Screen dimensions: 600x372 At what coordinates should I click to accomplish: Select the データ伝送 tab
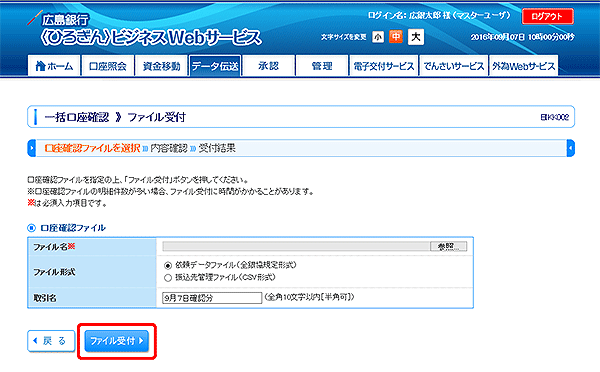tap(215, 66)
